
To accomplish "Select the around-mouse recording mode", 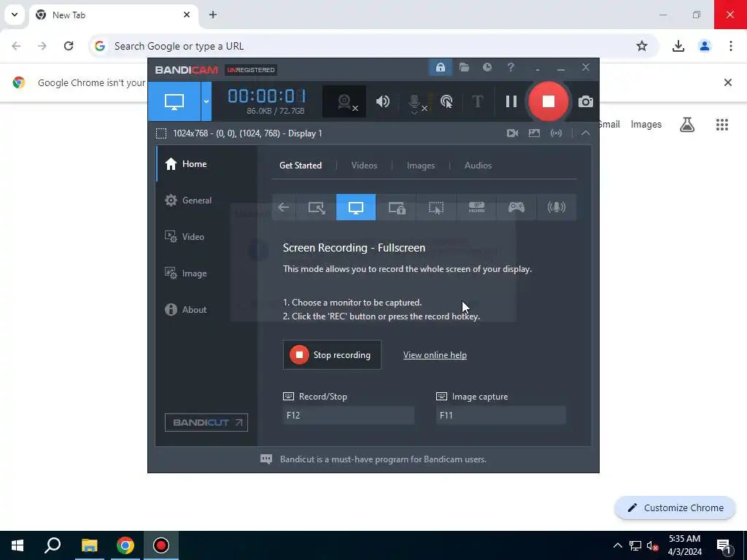I will point(436,207).
